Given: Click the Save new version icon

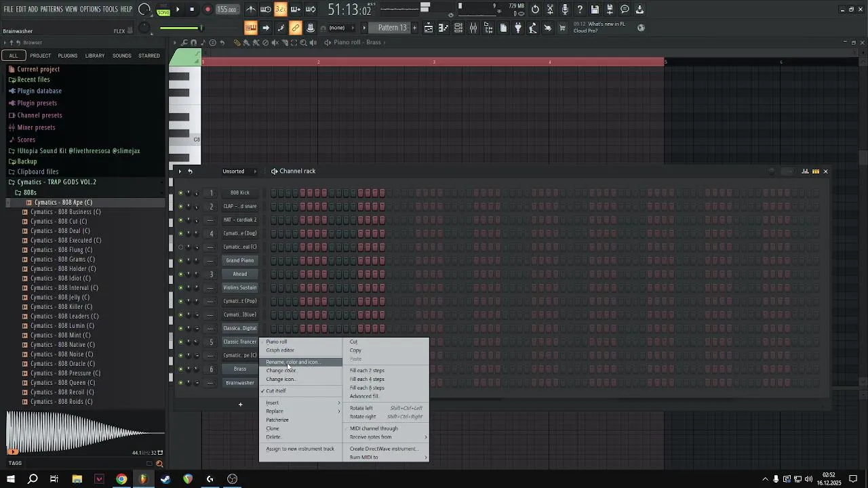Looking at the screenshot, I should click(610, 9).
